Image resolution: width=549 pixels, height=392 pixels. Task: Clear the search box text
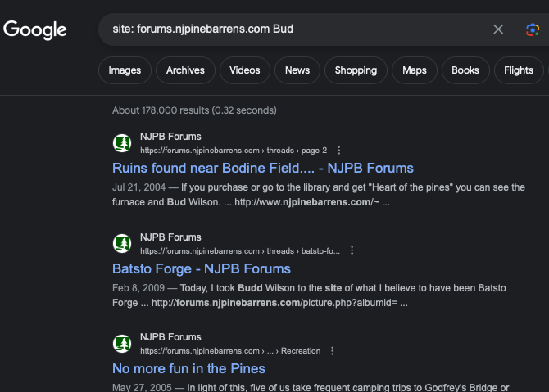(498, 29)
